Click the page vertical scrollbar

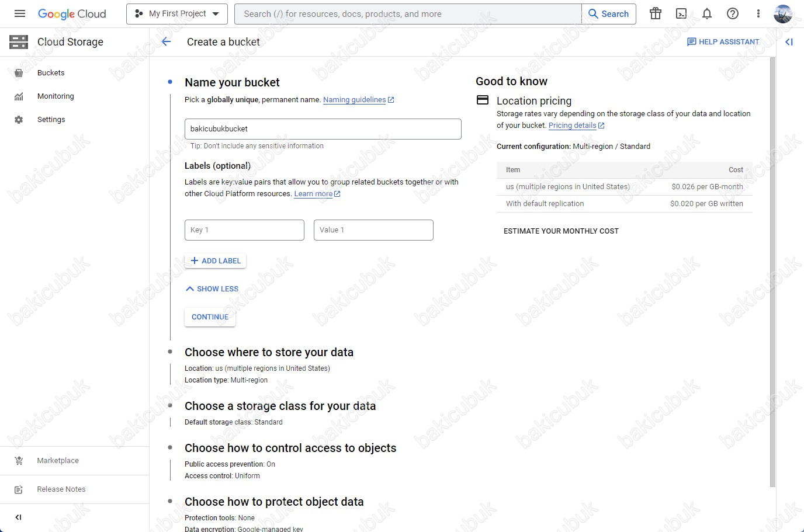(772, 272)
